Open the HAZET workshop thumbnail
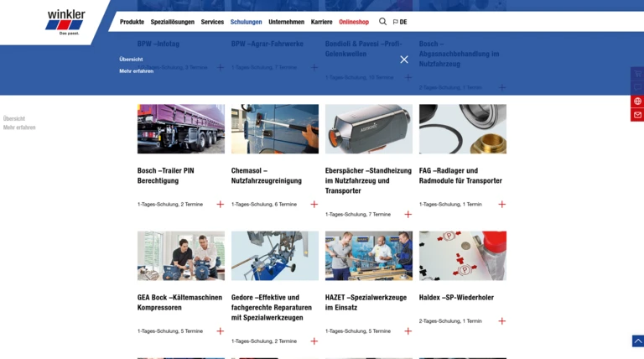Viewport: 644px width, 359px height. tap(369, 256)
